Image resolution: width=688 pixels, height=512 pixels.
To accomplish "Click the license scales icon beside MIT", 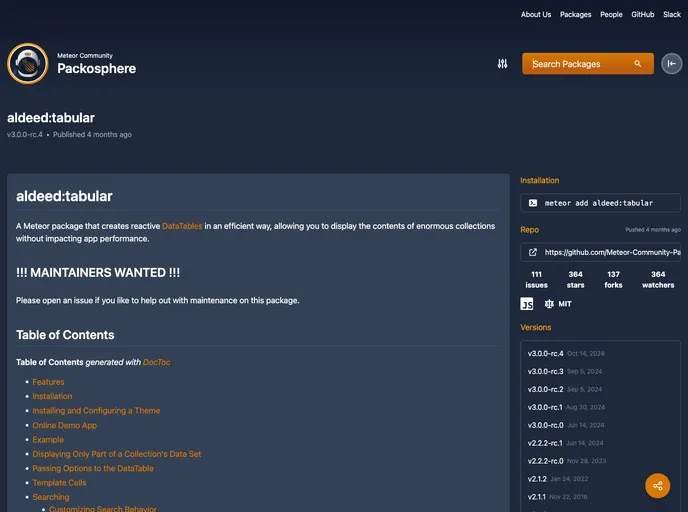I will pos(549,304).
